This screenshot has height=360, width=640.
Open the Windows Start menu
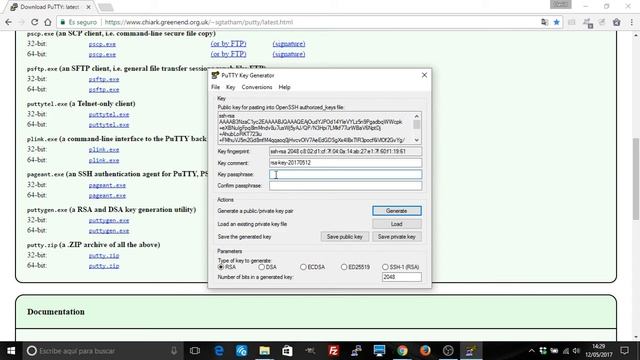pos(11,351)
